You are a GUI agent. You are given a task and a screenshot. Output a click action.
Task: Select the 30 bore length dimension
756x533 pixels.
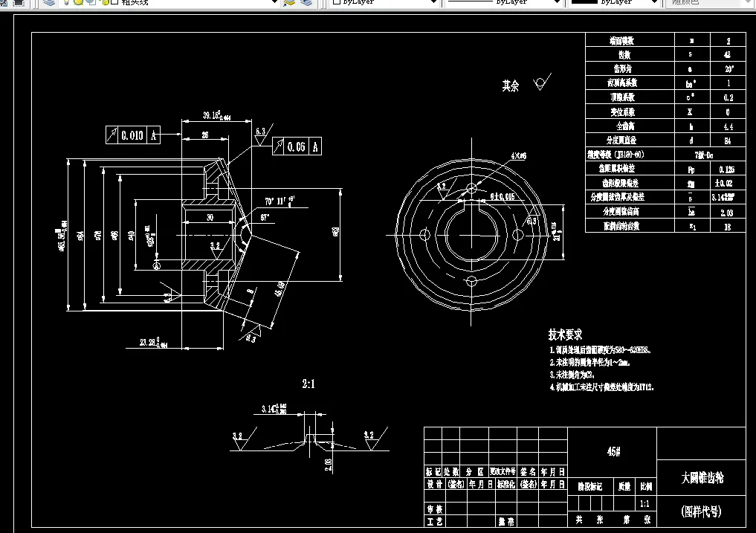(210, 218)
